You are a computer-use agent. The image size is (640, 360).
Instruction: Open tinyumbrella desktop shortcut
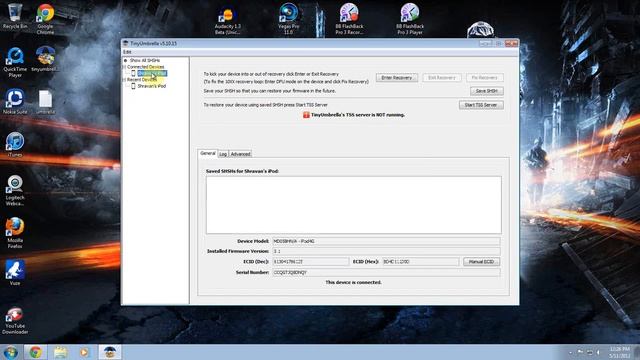[x=45, y=59]
